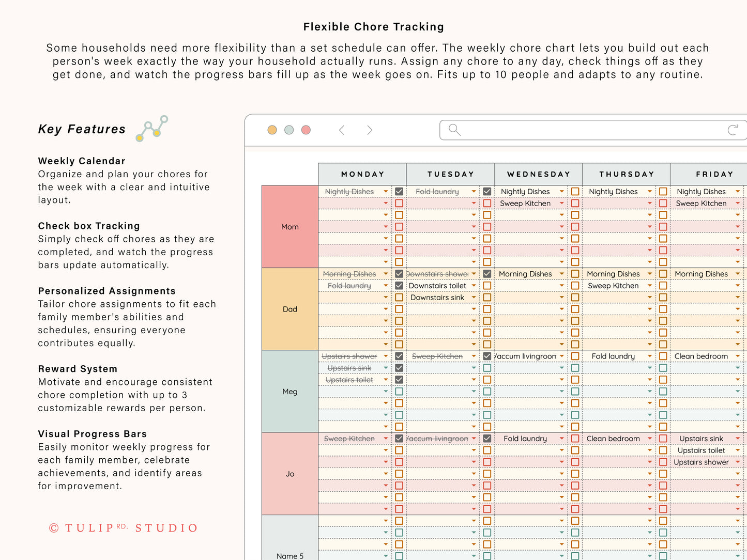Screen dimensions: 747x560
Task: Select the TUESDAY column header
Action: (450, 175)
